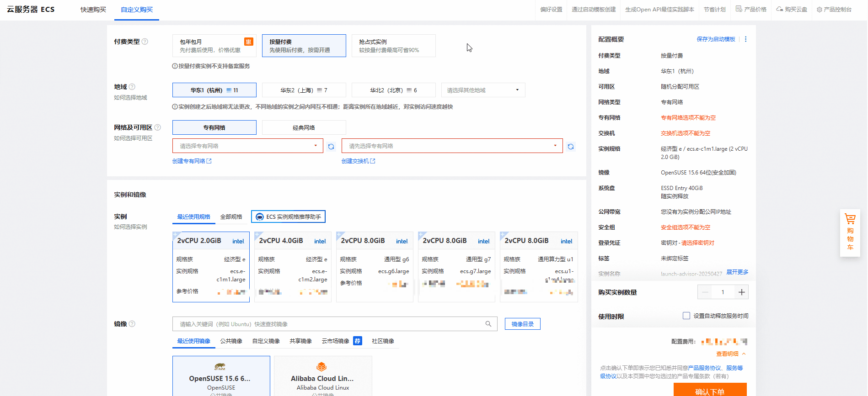Open the 地域 help question-mark icon

click(132, 87)
